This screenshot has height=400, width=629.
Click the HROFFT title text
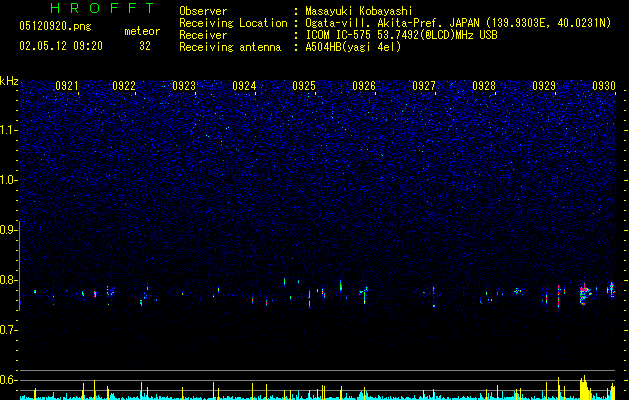[x=103, y=8]
